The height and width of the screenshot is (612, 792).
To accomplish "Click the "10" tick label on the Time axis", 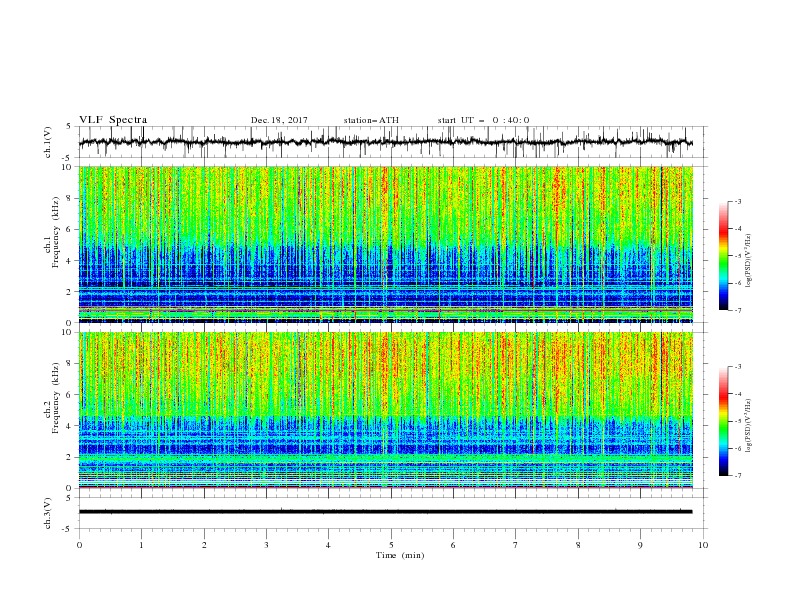I will click(703, 545).
